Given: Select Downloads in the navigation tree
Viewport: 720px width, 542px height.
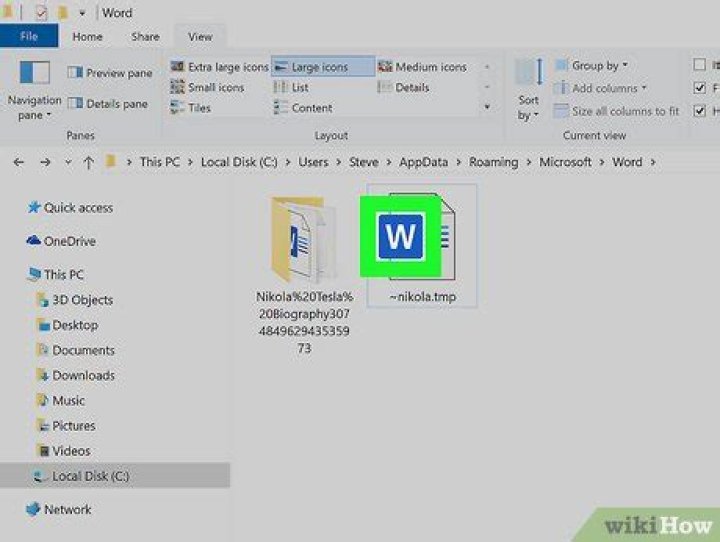Looking at the screenshot, I should [83, 376].
